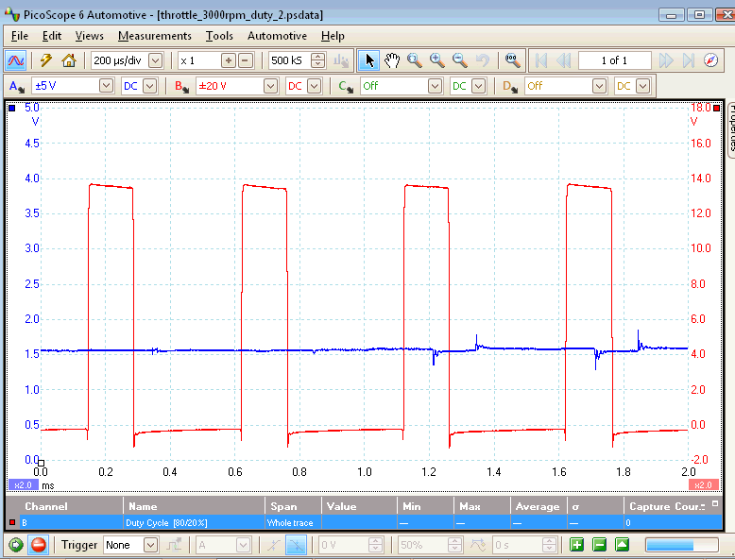Screen dimensions: 735x560
Task: Click the scope mode waveform icon
Action: 16,60
